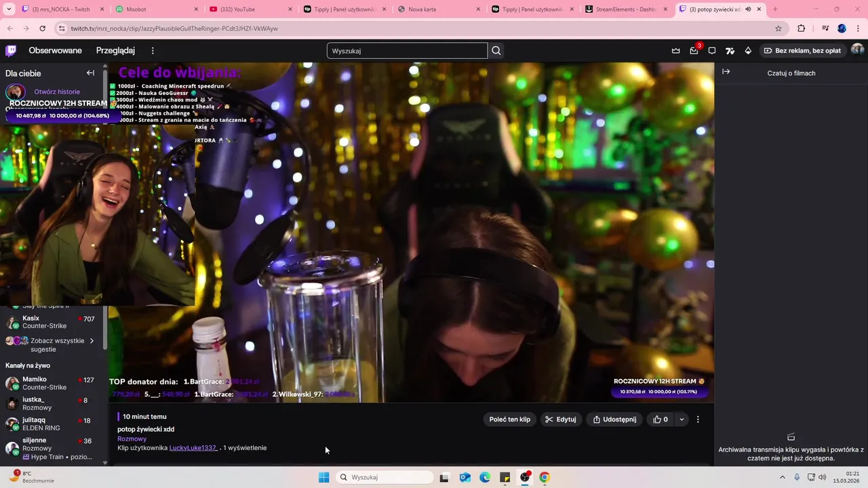The width and height of the screenshot is (868, 488).
Task: Click the Udostępnij share button
Action: coord(614,420)
